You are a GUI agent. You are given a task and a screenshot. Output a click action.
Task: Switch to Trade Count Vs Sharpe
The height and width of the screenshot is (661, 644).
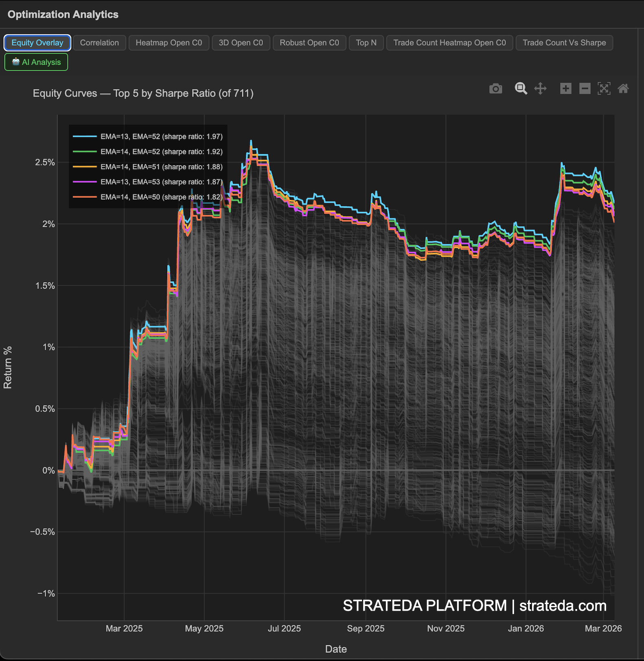(564, 43)
